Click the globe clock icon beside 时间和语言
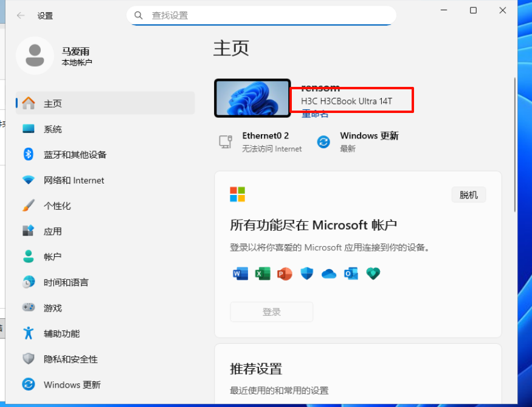 click(x=29, y=282)
